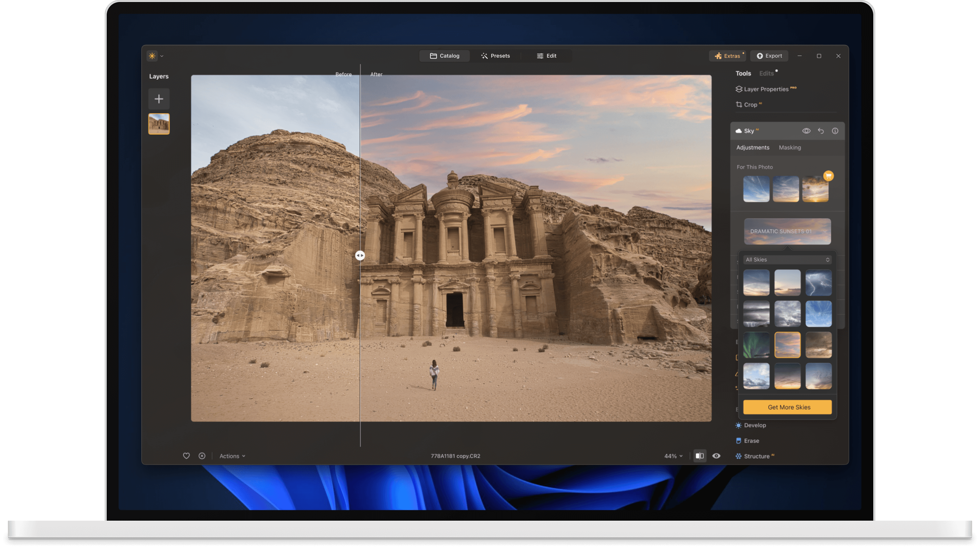Open the Sky tool info
The width and height of the screenshot is (980, 547).
pyautogui.click(x=835, y=130)
